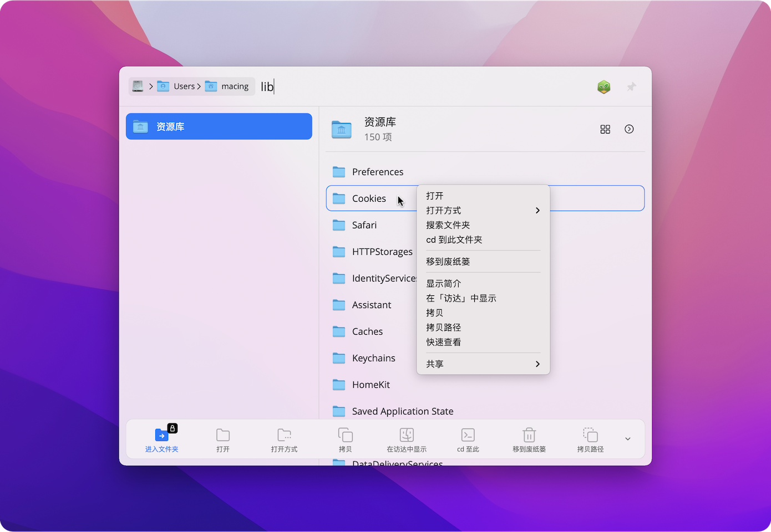Click the circled arrow icon in header

tap(629, 129)
